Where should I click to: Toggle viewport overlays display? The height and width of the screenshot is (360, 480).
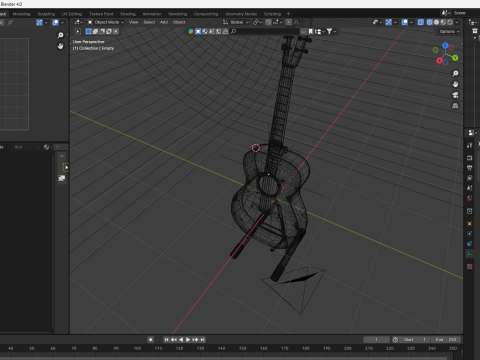(405, 22)
